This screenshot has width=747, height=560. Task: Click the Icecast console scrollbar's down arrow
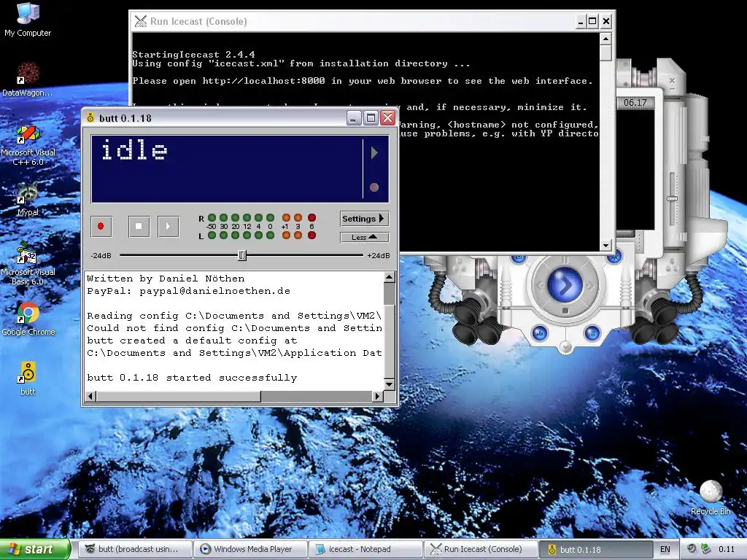[x=605, y=246]
